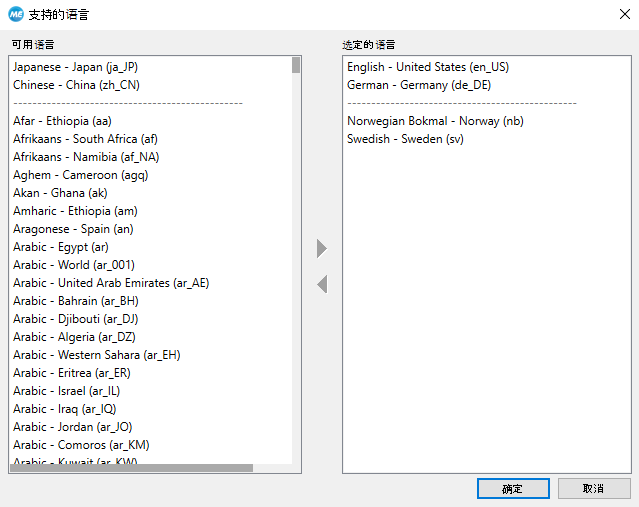Viewport: 639px width, 507px height.
Task: Select Norwegian Bokmal - Norway (nb)
Action: point(435,121)
